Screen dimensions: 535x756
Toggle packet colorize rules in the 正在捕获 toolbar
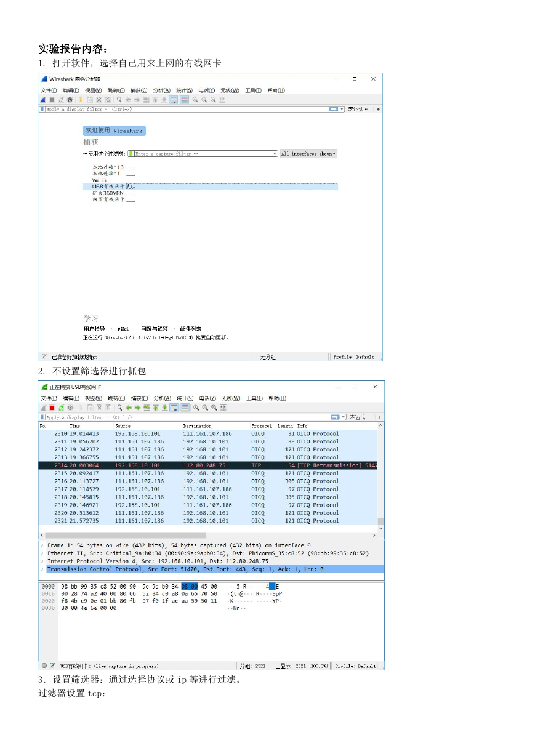185,408
